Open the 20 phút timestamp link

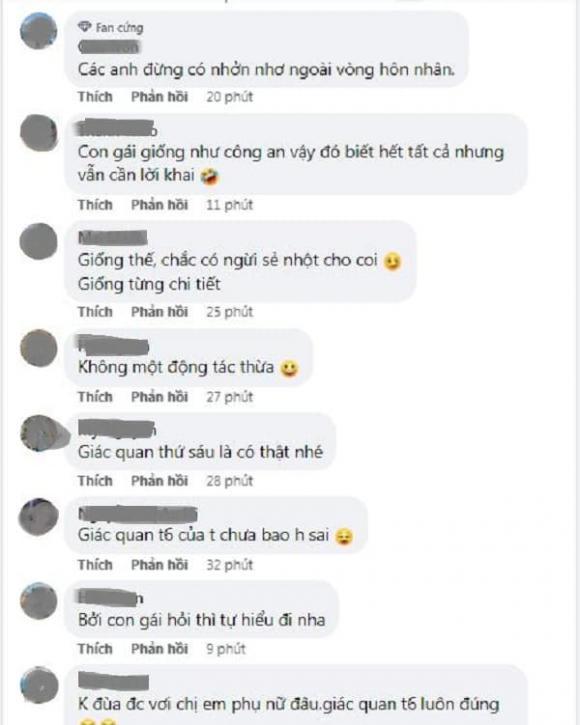tap(230, 97)
